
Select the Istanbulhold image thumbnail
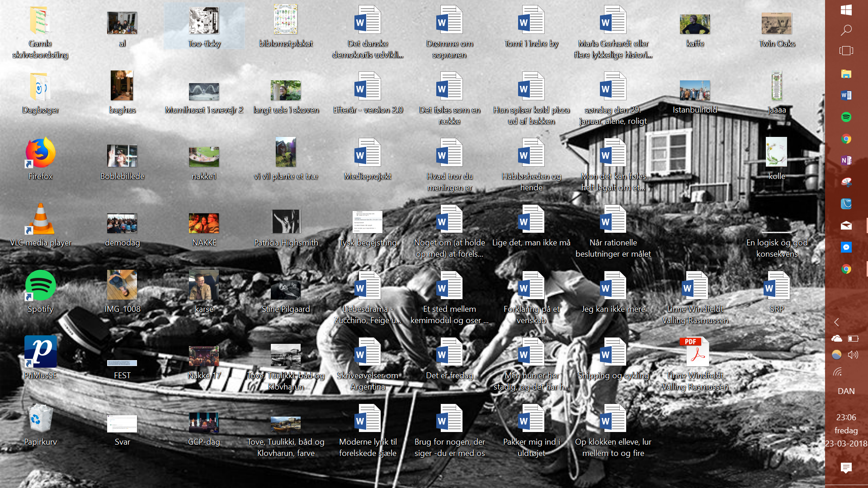pyautogui.click(x=695, y=91)
